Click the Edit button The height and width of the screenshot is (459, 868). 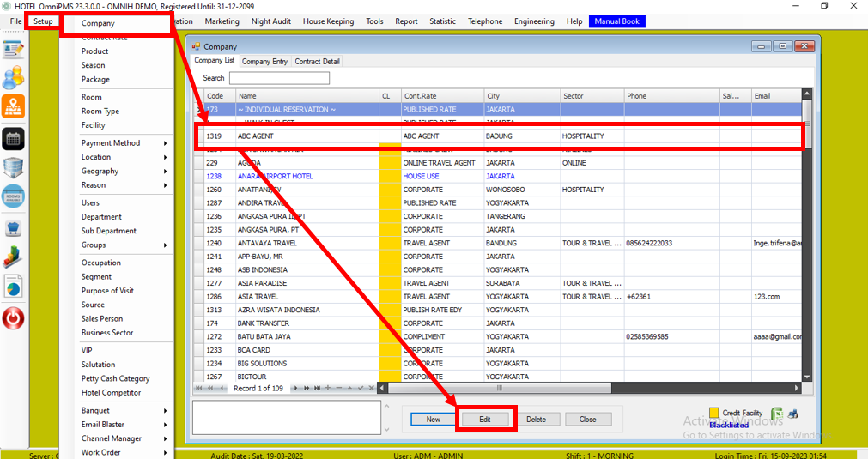click(485, 420)
